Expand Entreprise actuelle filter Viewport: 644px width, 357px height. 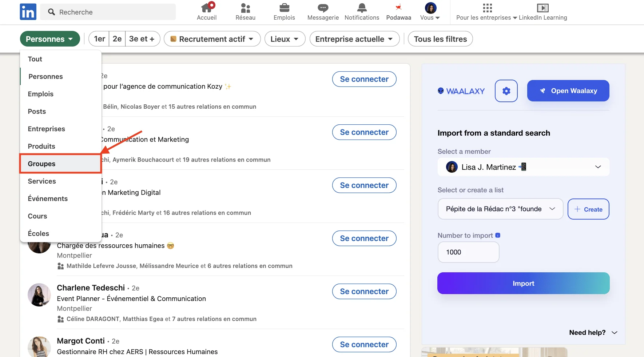tap(354, 39)
